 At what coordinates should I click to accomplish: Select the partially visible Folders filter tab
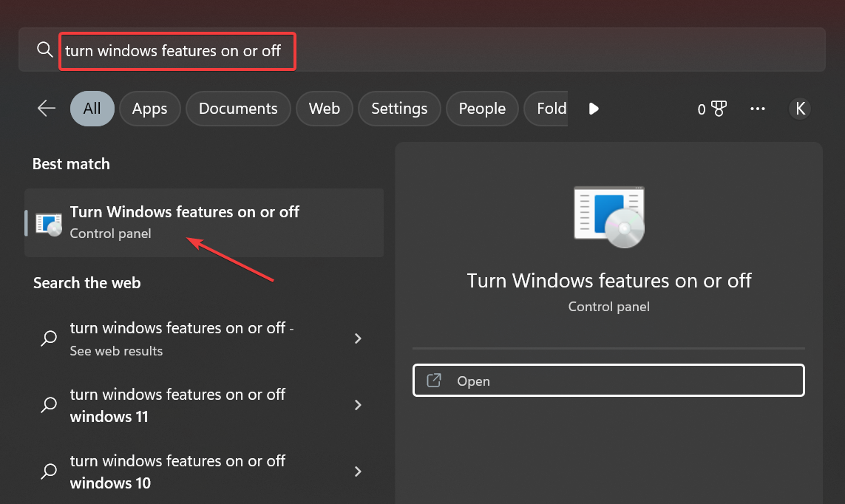[x=546, y=108]
